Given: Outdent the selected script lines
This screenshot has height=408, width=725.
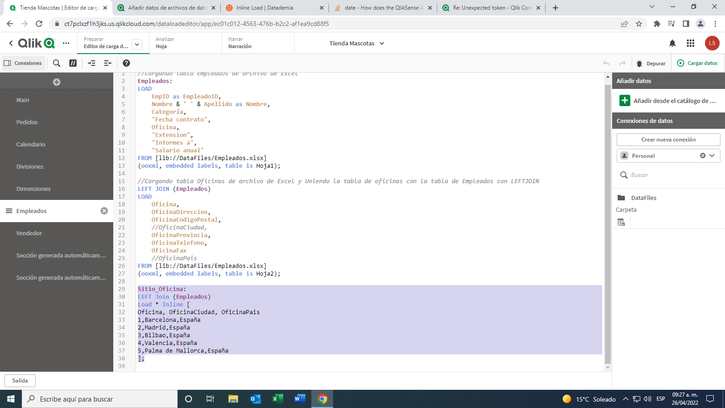Looking at the screenshot, I should [108, 63].
